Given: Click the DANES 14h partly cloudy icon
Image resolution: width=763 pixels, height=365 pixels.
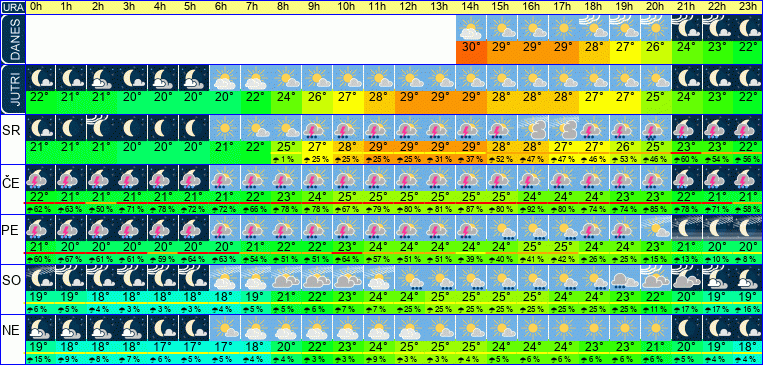Looking at the screenshot, I should point(472,28).
